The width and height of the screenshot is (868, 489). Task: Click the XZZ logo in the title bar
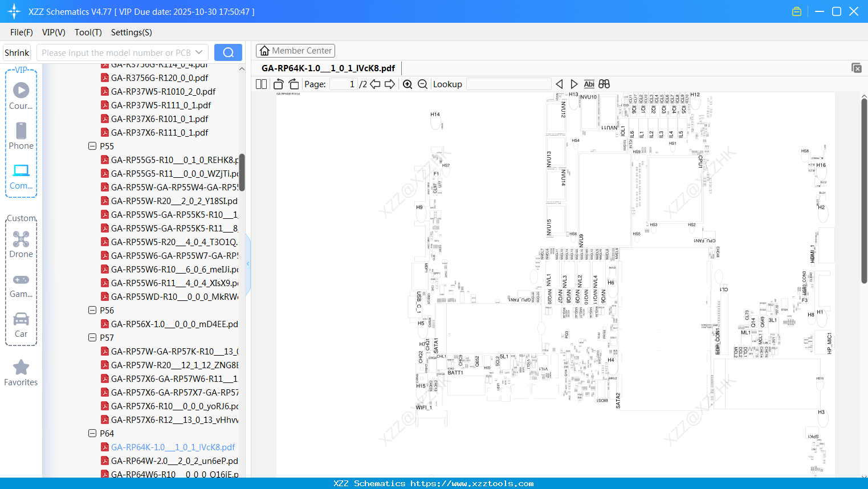point(14,11)
